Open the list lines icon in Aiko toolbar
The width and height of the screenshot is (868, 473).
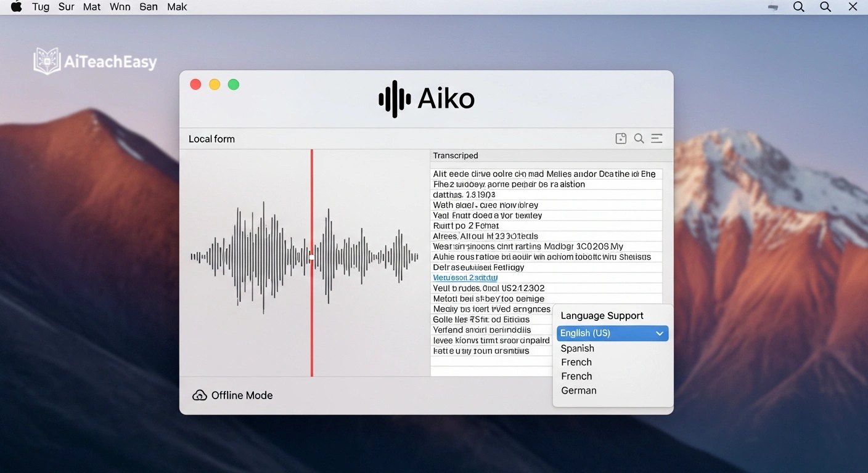(x=657, y=139)
